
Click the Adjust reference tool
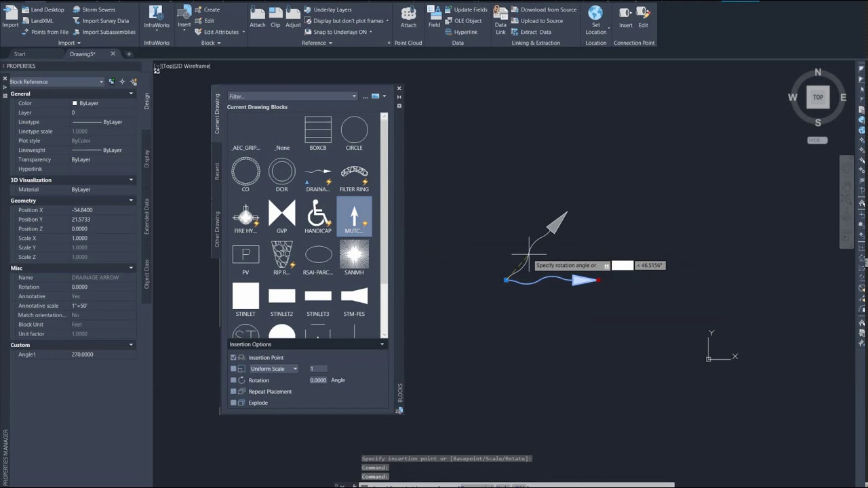click(293, 18)
